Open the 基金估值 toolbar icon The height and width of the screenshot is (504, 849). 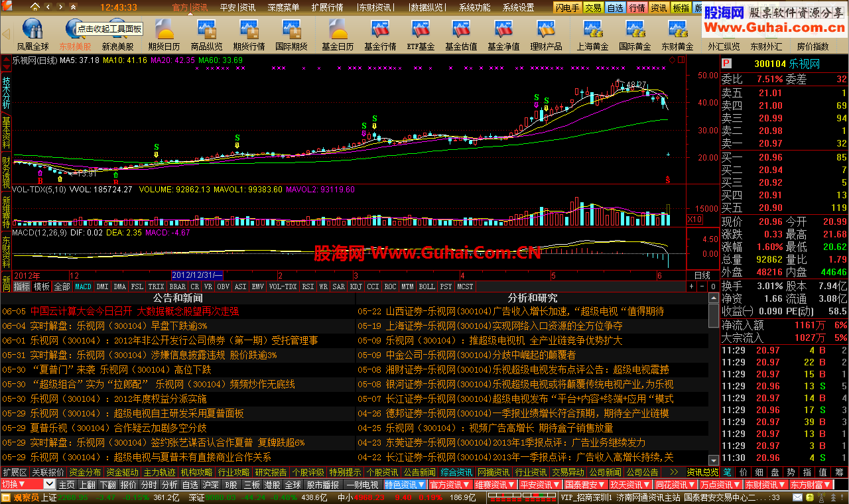click(x=461, y=34)
